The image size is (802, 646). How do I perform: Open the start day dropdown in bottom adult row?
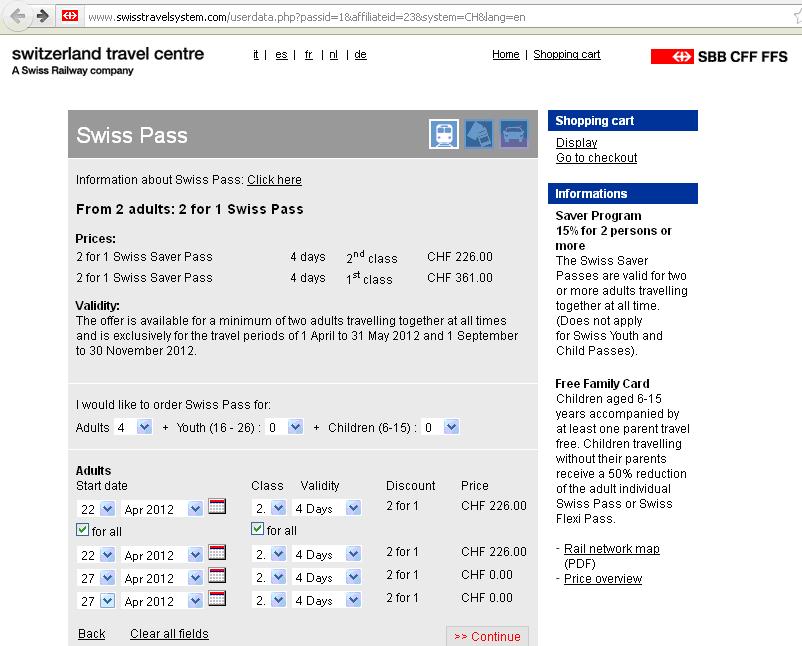pos(96,601)
